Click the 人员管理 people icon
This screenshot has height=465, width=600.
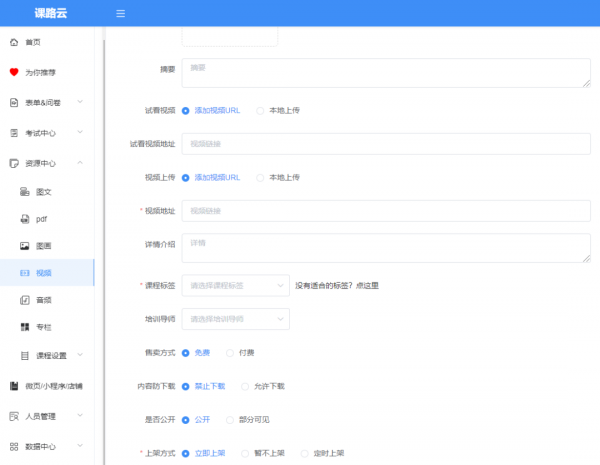(14, 416)
